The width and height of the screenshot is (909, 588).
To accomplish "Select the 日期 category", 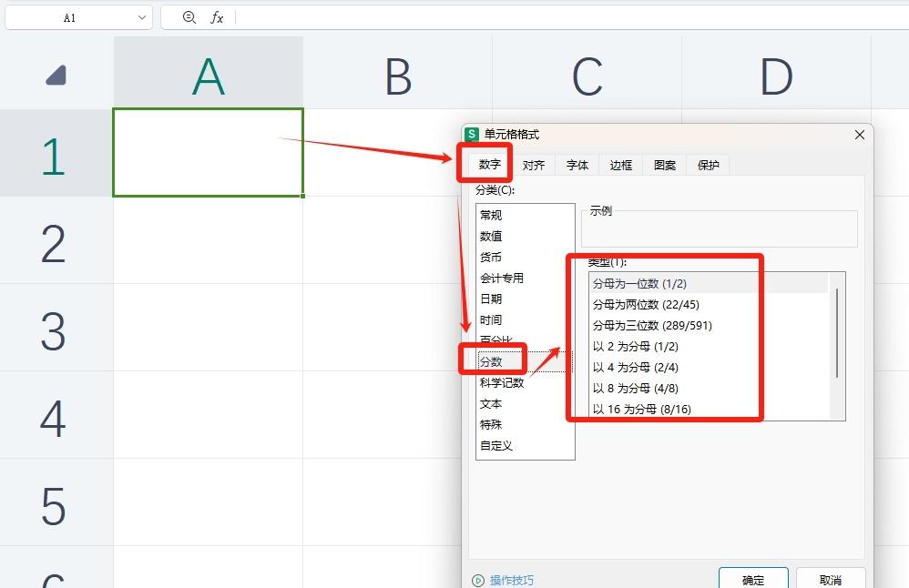I will tap(525, 299).
